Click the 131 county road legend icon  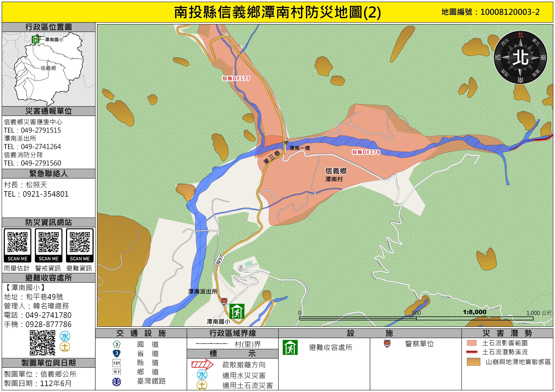pos(117,363)
